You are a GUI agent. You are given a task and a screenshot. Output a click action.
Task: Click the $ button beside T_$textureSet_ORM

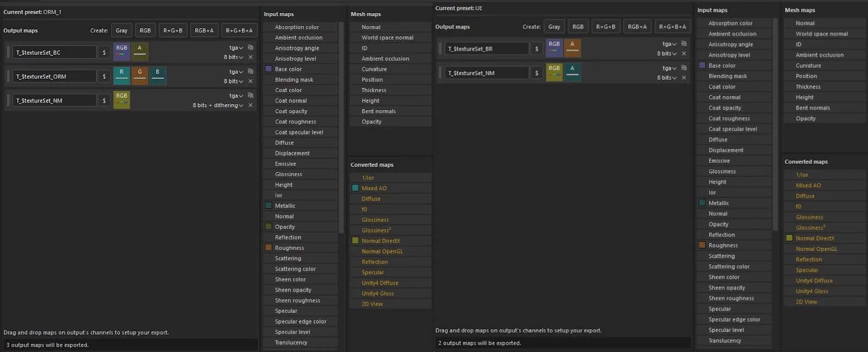click(x=104, y=76)
